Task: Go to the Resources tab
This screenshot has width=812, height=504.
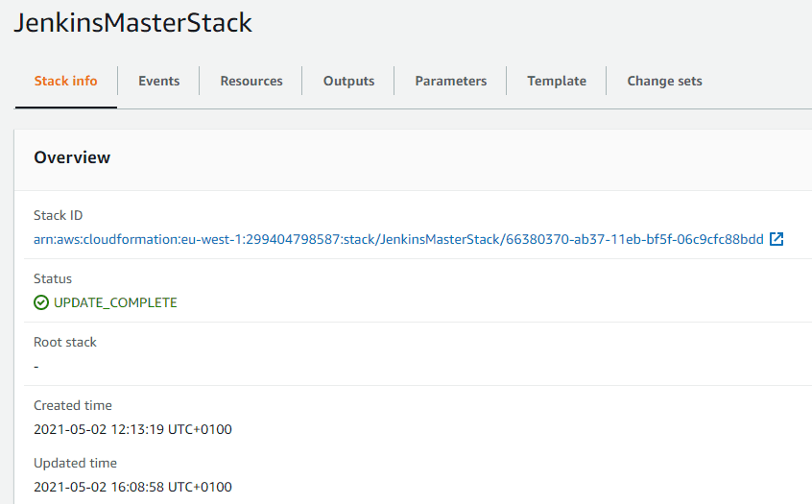Action: tap(251, 81)
